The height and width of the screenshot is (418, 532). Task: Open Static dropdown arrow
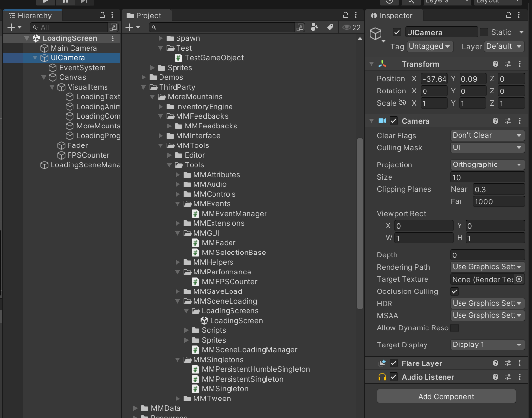coord(521,32)
